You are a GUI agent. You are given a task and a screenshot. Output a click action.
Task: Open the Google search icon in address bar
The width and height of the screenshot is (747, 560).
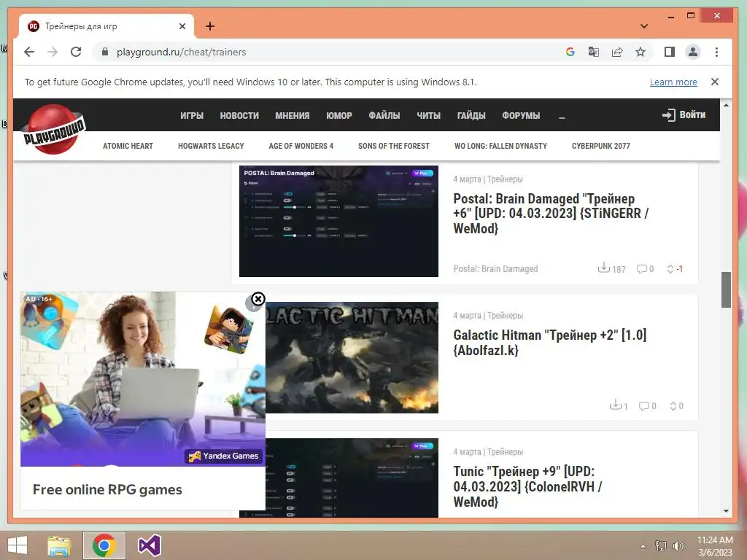570,52
